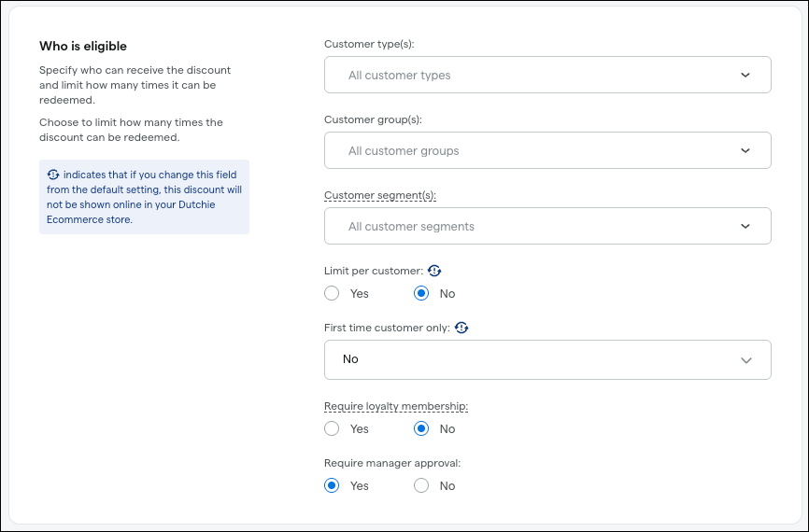809x532 pixels.
Task: Click the Customer group(s) label
Action: point(373,119)
